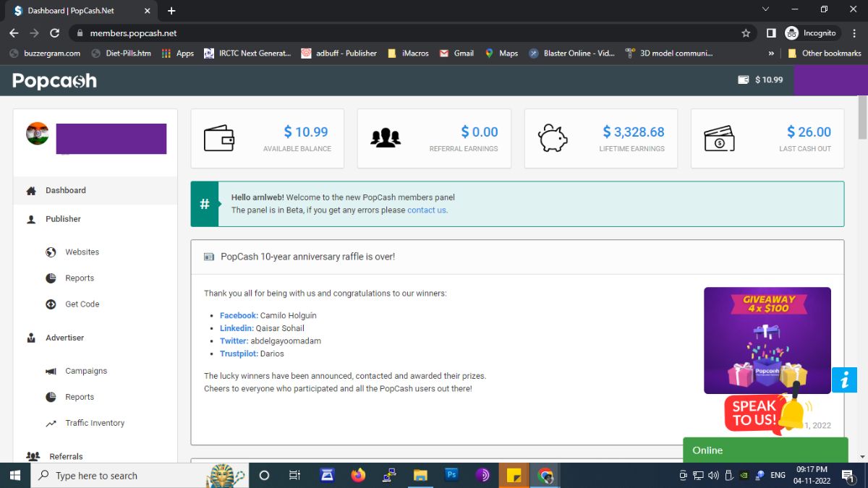Expand the bookmarks overflow chevron
Screen dimensions: 868x488
pyautogui.click(x=770, y=53)
